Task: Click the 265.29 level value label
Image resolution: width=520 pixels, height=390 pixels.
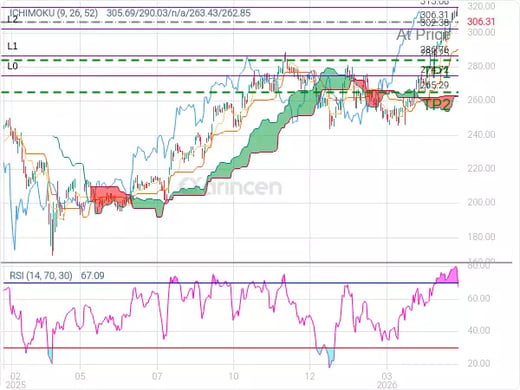Action: click(x=434, y=85)
